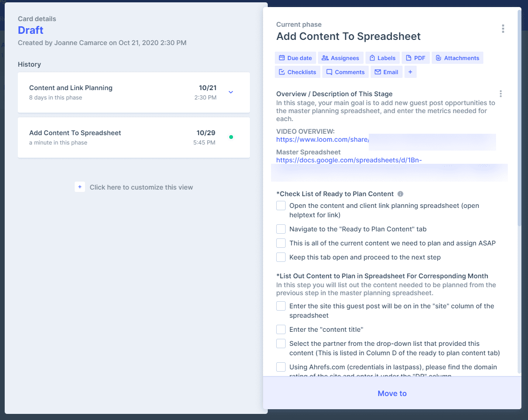Click the 'Overview / Description of This Stage' heading
Image resolution: width=528 pixels, height=420 pixels.
pos(334,94)
